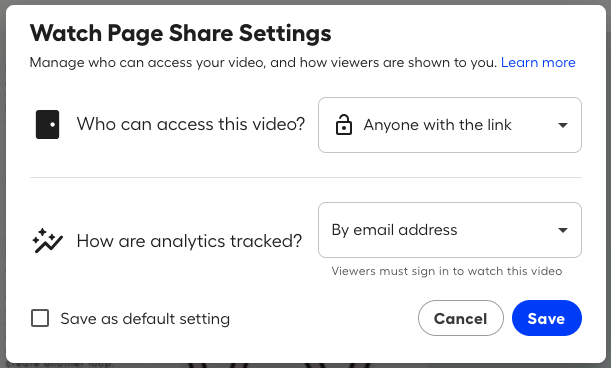
Task: Click the sparkle analytics chart icon
Action: tap(48, 241)
